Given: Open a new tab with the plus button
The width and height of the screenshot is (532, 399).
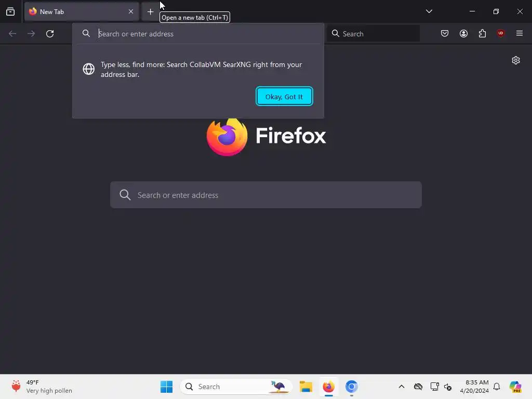Looking at the screenshot, I should (150, 12).
